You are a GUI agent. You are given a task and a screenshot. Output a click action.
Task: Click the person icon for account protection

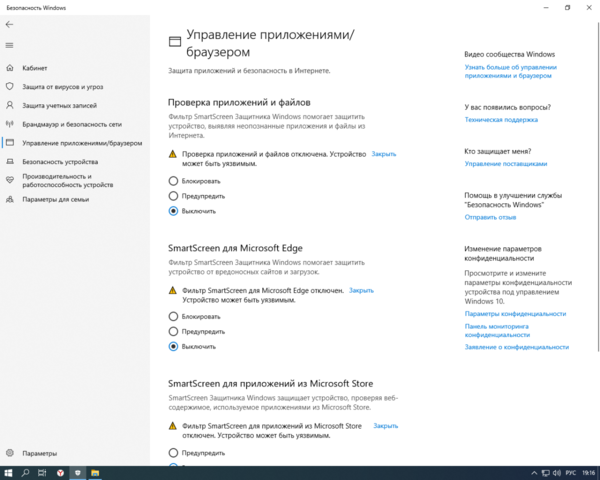point(10,105)
